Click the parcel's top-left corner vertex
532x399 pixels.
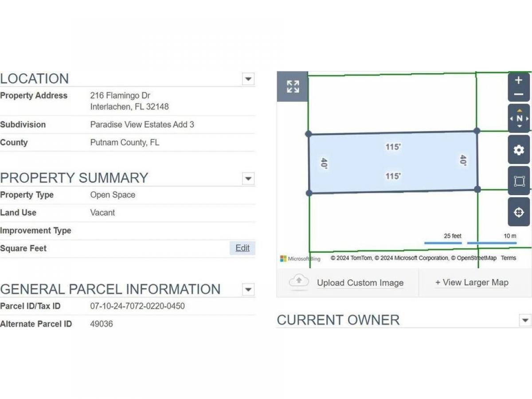[x=309, y=134]
